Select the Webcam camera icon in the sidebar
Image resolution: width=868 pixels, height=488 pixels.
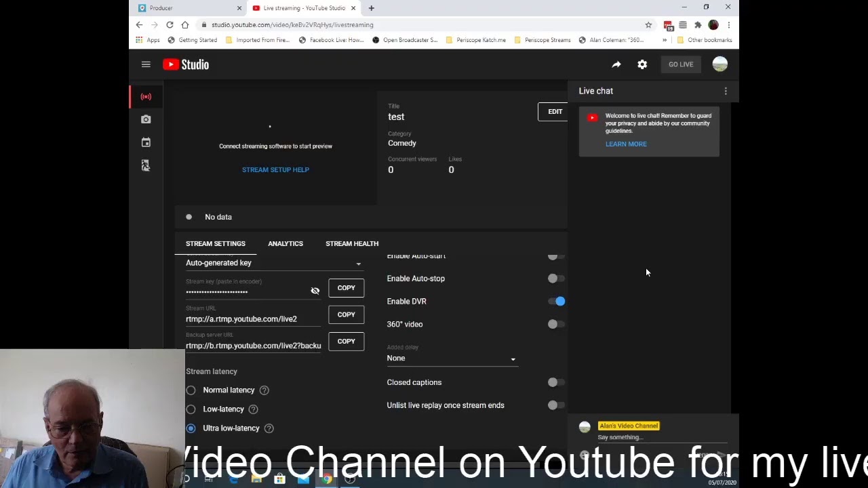click(146, 119)
